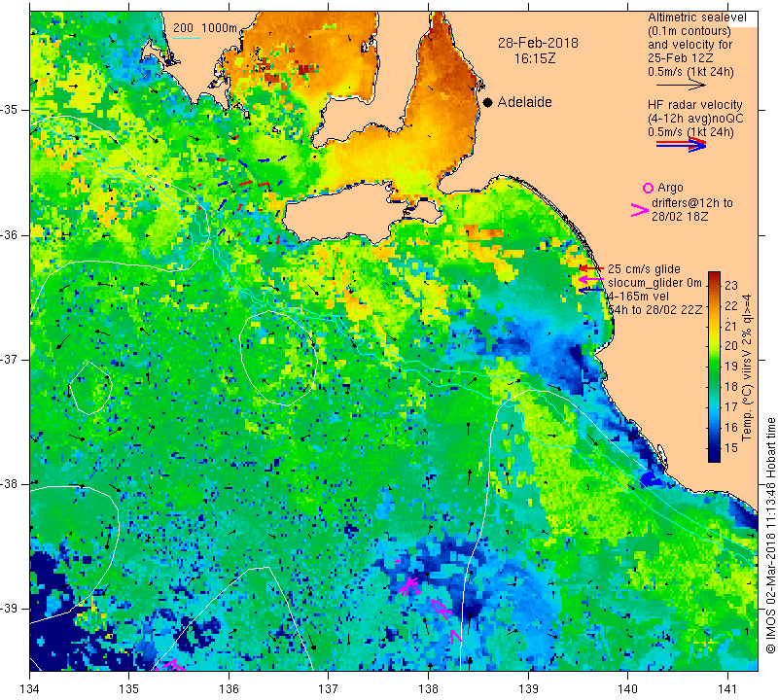The height and width of the screenshot is (700, 778).
Task: Click the blue arrow beside '4-165m vel'
Action: pos(591,289)
